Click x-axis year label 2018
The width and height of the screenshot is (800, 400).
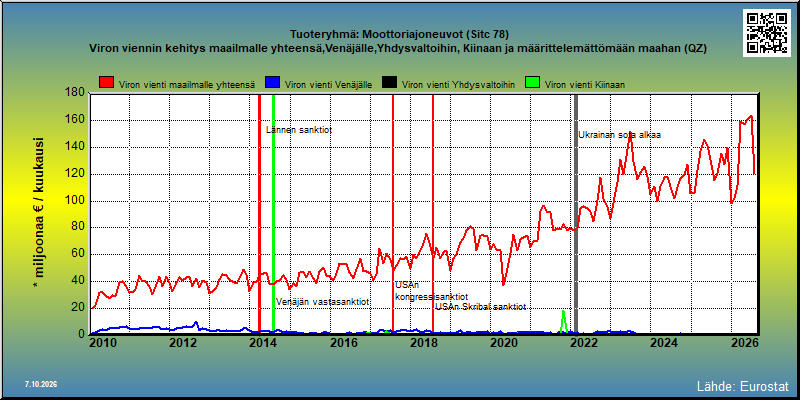[422, 343]
